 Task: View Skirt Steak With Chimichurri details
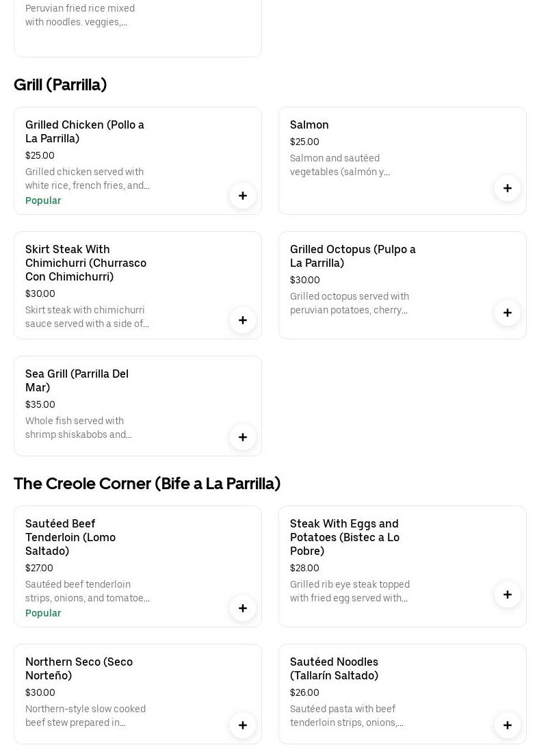point(86,263)
